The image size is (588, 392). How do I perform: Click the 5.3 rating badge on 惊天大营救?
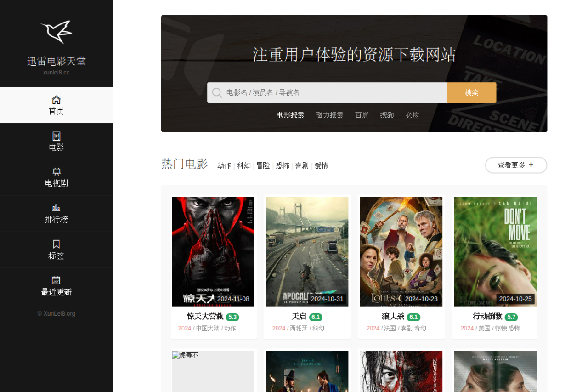coord(232,317)
